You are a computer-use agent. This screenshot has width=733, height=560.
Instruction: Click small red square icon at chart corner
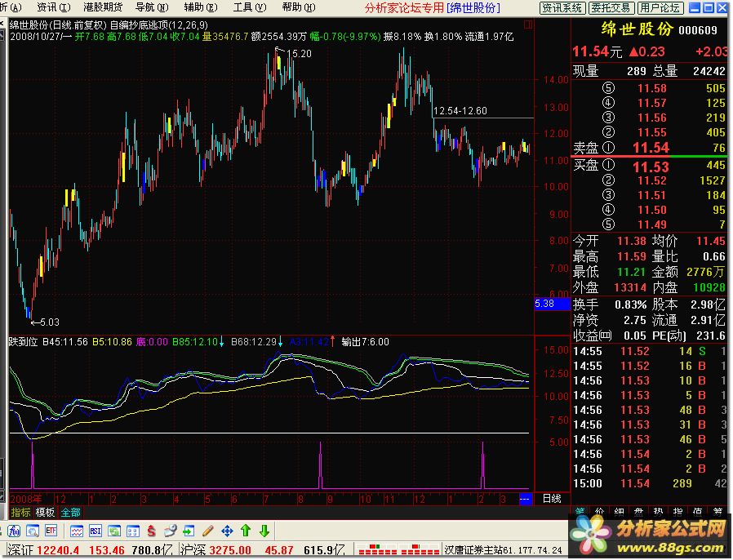click(x=528, y=24)
